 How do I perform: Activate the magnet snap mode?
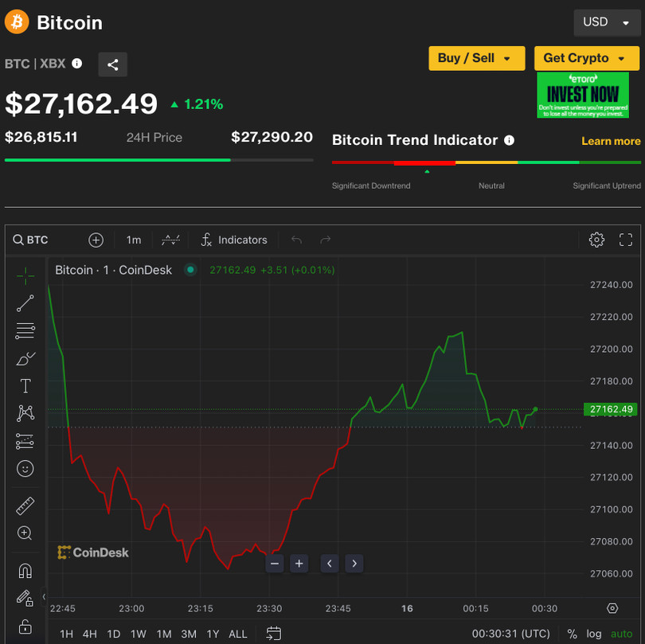point(25,571)
